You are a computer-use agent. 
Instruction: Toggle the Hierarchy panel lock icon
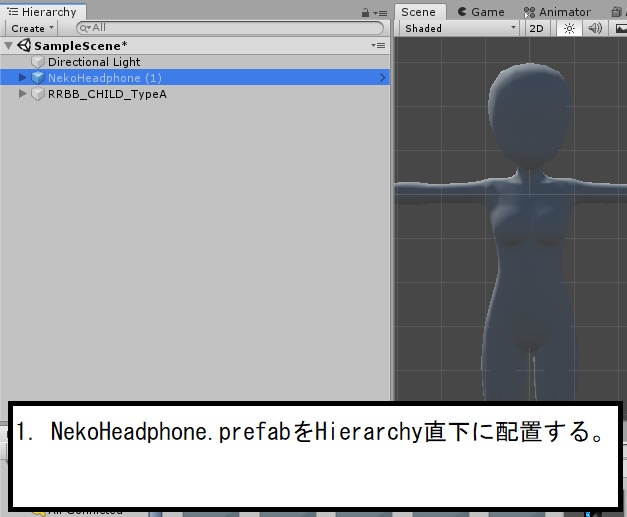point(365,13)
